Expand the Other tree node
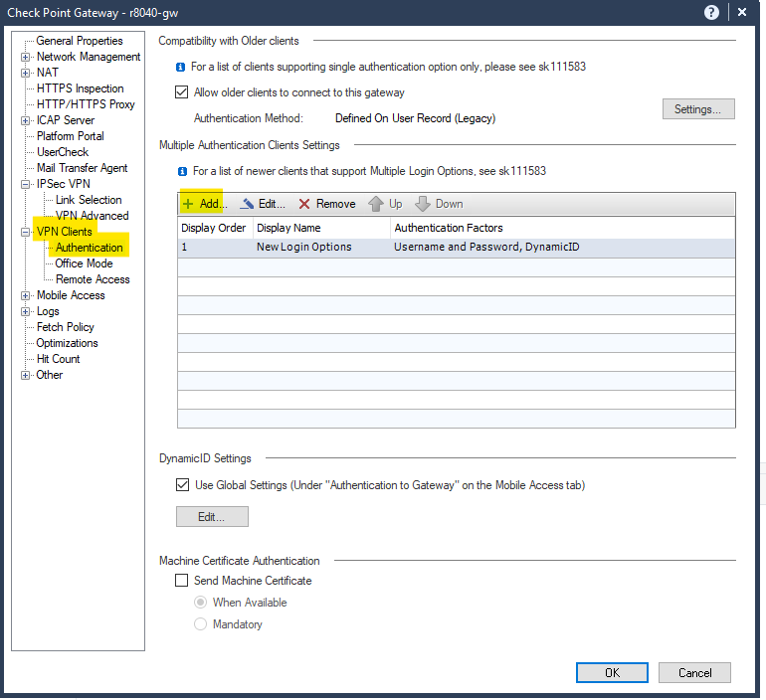766x700 pixels. (26, 376)
